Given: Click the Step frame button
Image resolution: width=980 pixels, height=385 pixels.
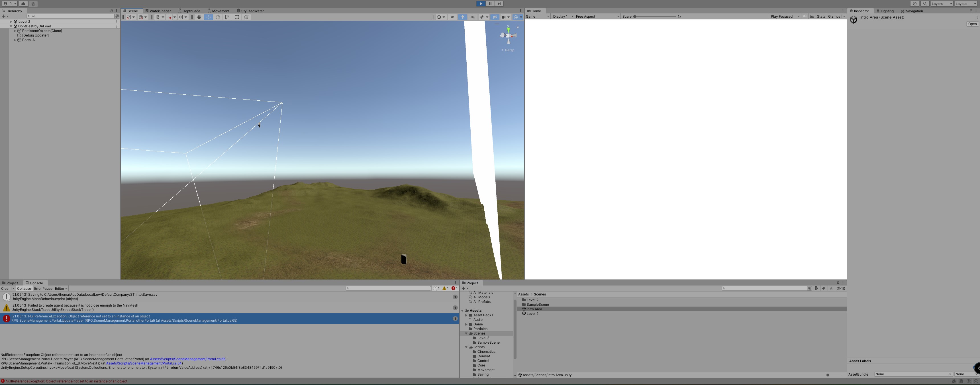Looking at the screenshot, I should tap(499, 4).
